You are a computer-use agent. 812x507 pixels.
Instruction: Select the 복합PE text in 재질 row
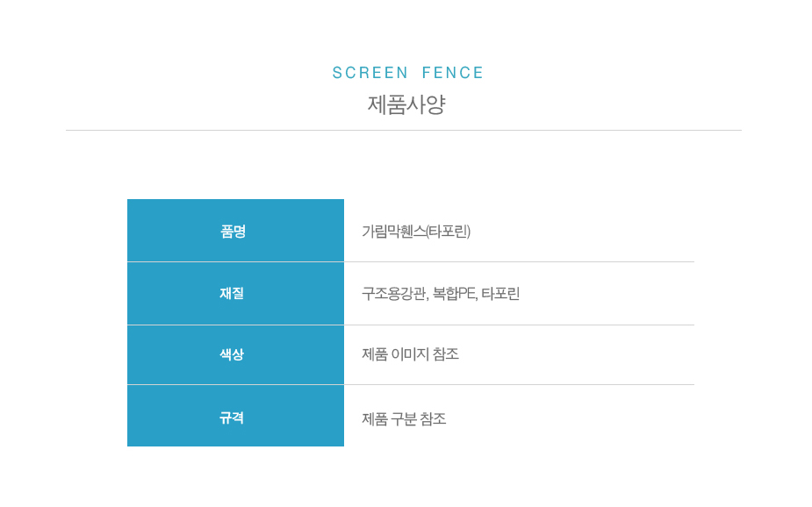pos(454,294)
